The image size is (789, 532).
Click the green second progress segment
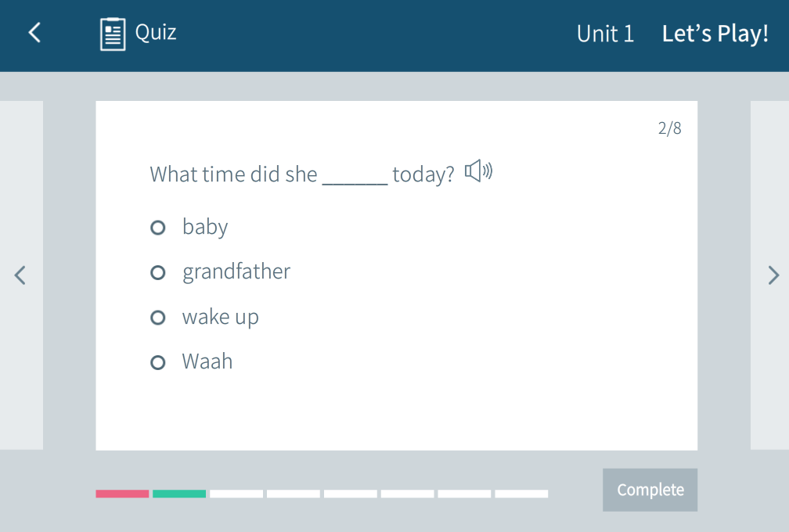(x=179, y=494)
